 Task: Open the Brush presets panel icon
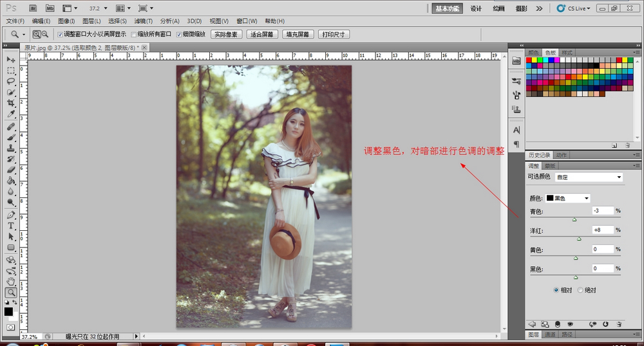coord(516,81)
